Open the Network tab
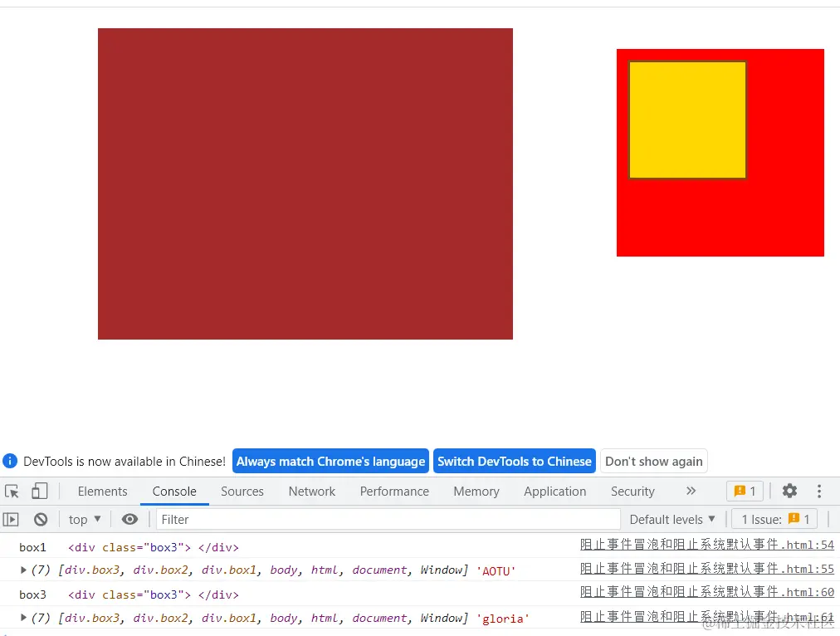Image resolution: width=840 pixels, height=636 pixels. click(312, 492)
